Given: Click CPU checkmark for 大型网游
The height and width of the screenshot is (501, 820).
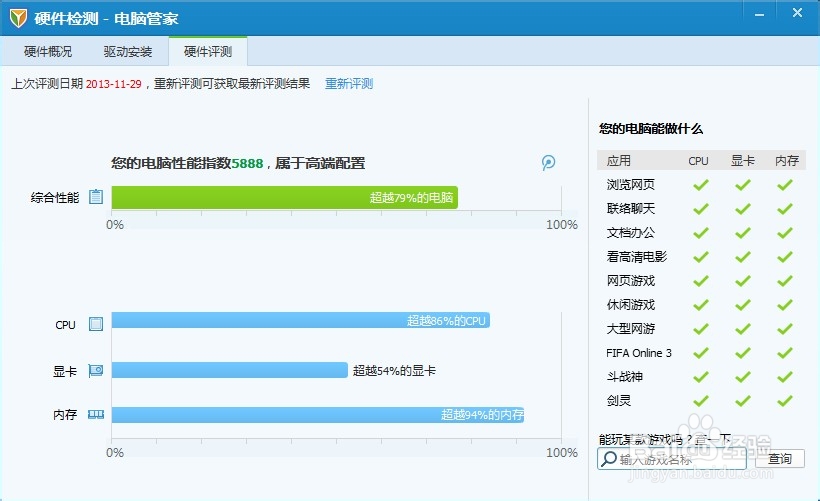Looking at the screenshot, I should 701,329.
